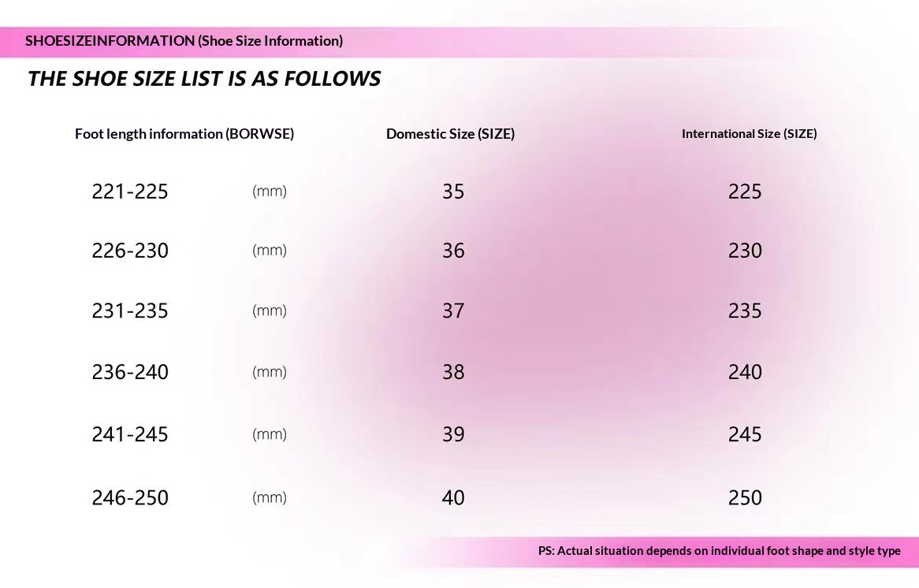This screenshot has width=919, height=588.
Task: Click the 221-225 foot length range
Action: [130, 192]
